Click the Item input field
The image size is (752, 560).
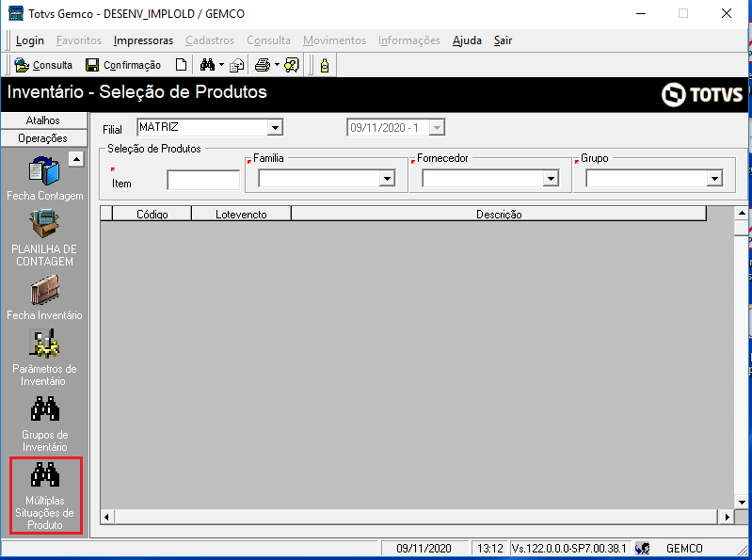coord(203,181)
